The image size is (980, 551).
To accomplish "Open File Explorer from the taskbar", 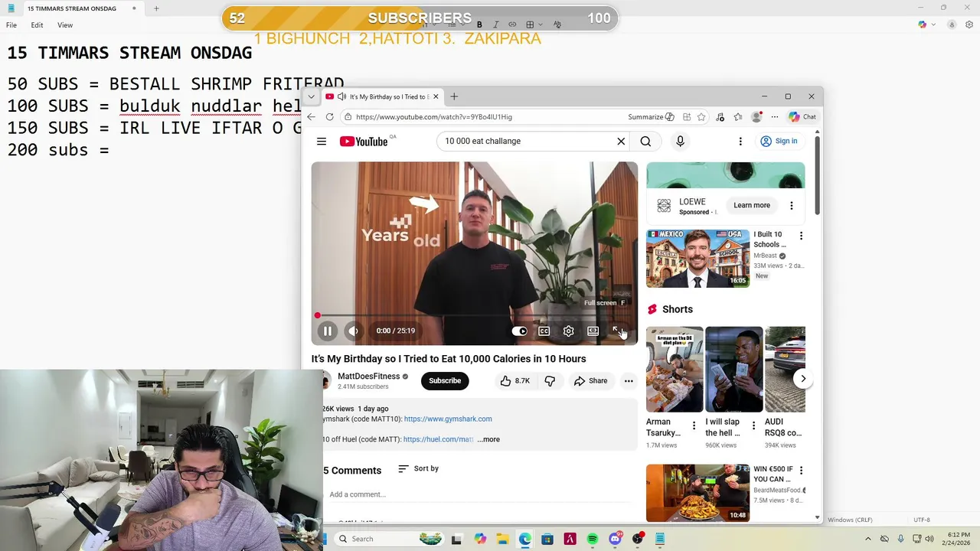I will tap(502, 539).
